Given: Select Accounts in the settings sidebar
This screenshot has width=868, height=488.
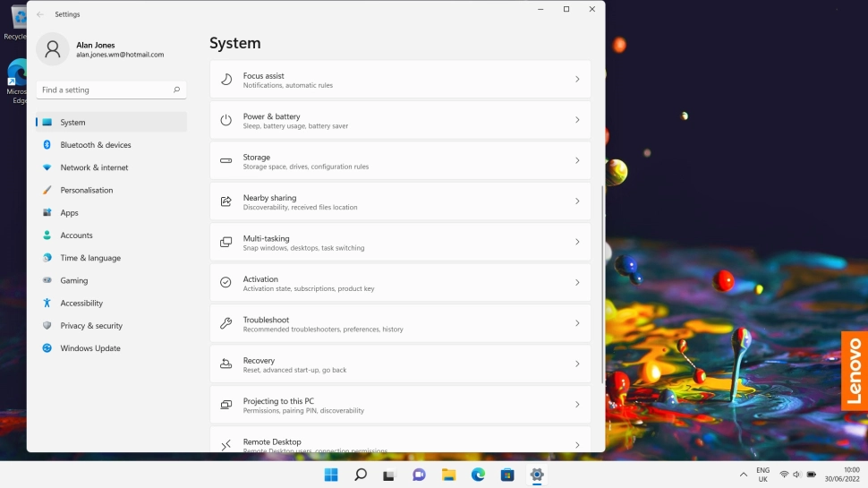Looking at the screenshot, I should (76, 235).
